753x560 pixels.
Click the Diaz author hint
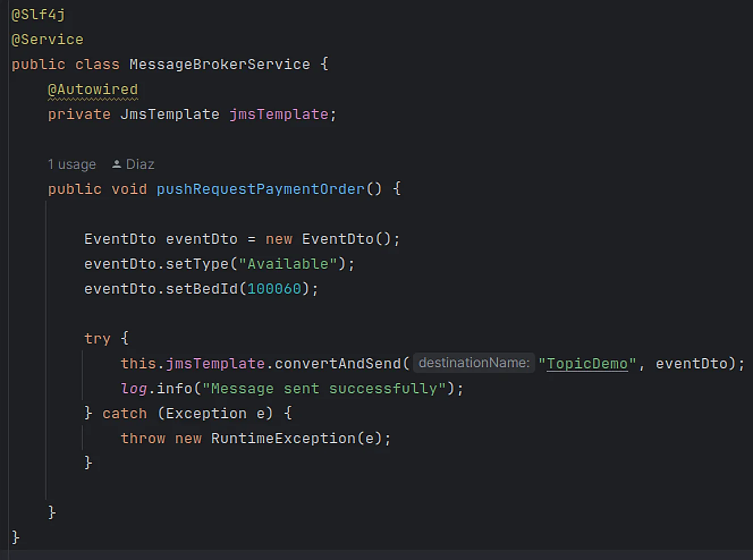140,164
